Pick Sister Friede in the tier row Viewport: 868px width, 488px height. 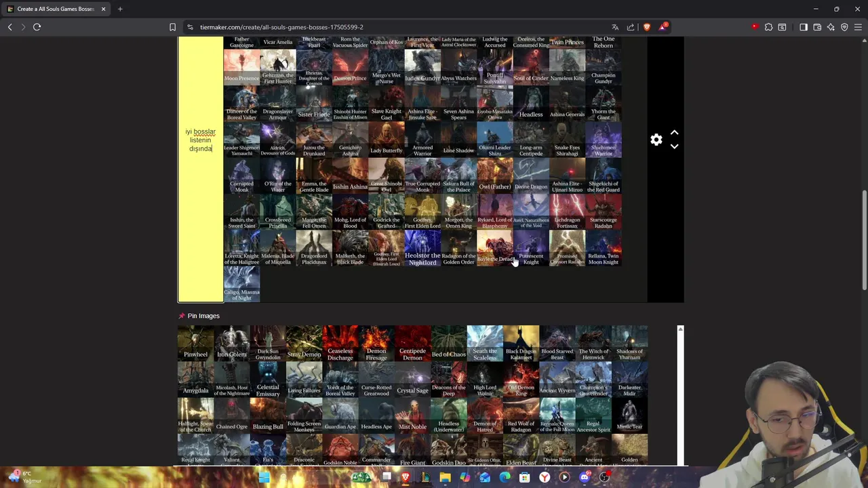tap(314, 104)
